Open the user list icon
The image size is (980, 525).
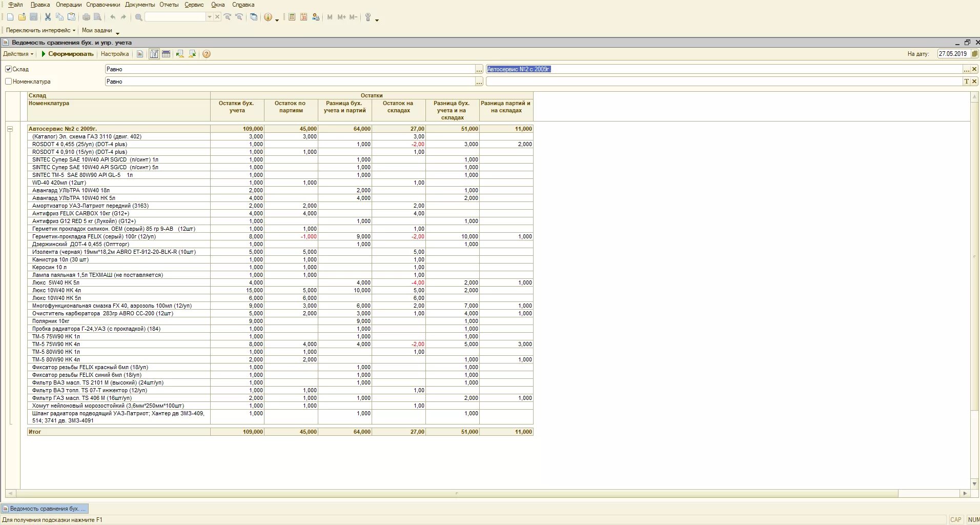tap(315, 17)
